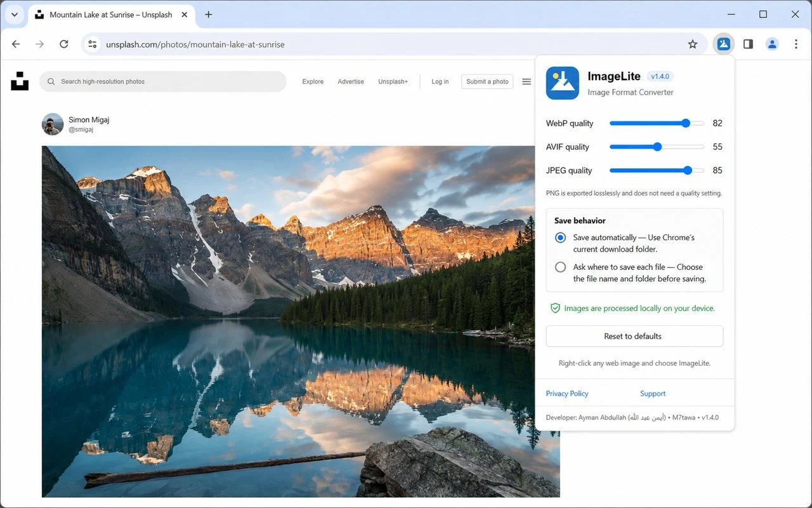The height and width of the screenshot is (508, 812).
Task: Click the ImageLite logo in the popup
Action: coord(562,83)
